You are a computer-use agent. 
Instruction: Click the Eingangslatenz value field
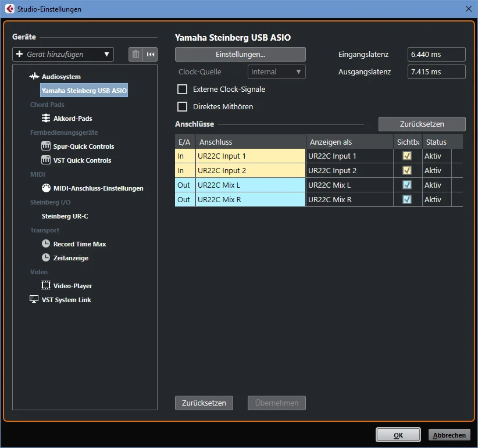coord(437,54)
